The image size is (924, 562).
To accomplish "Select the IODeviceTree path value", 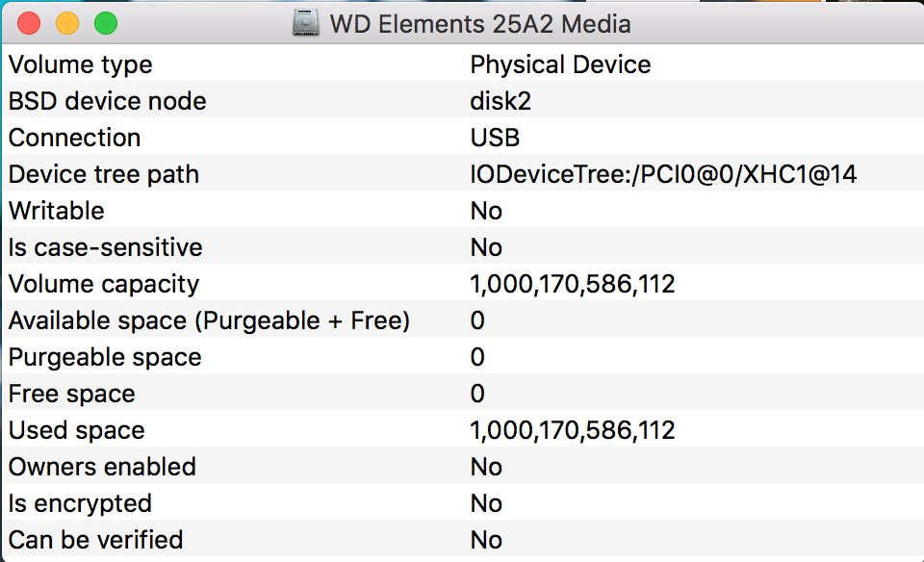I will pyautogui.click(x=663, y=174).
